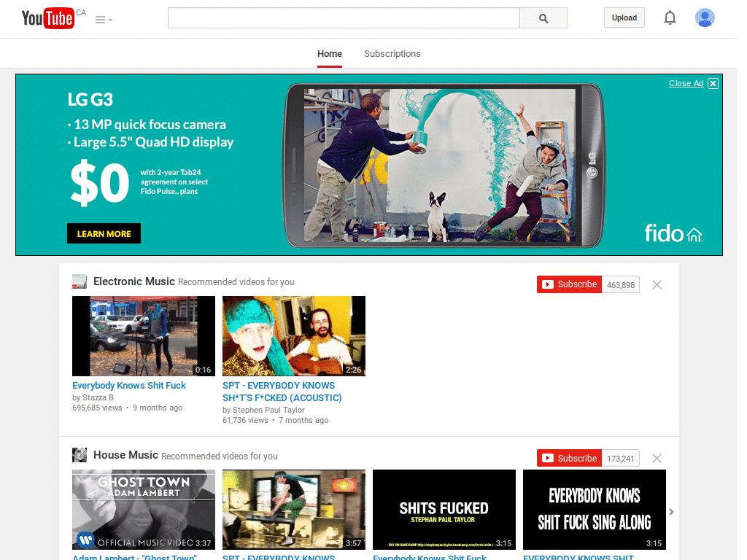Open the 2:26 acoustic guitar video thumbnail

tap(294, 336)
